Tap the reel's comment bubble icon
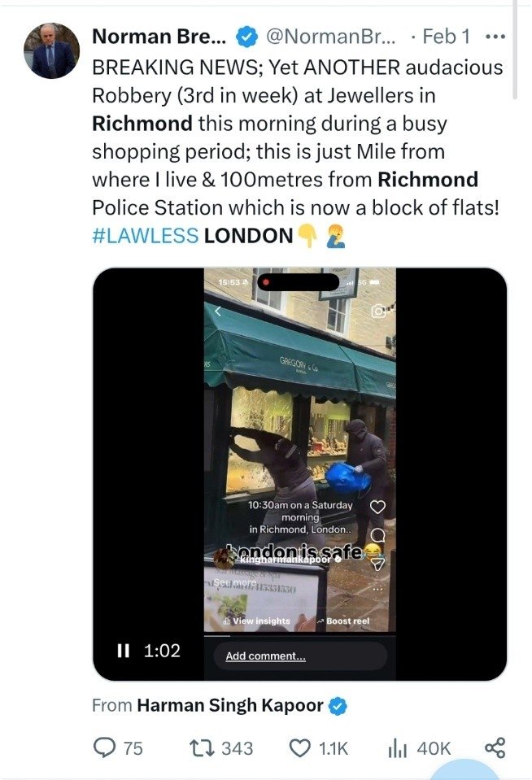532x780 pixels. click(x=378, y=534)
